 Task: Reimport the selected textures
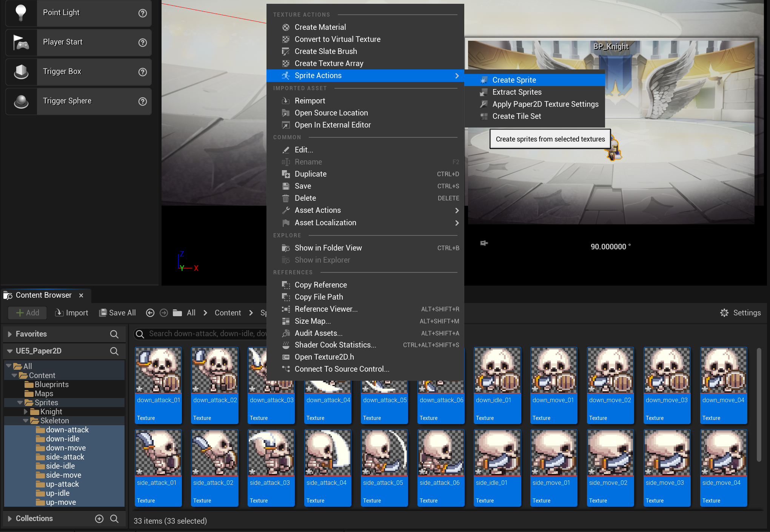(365, 101)
